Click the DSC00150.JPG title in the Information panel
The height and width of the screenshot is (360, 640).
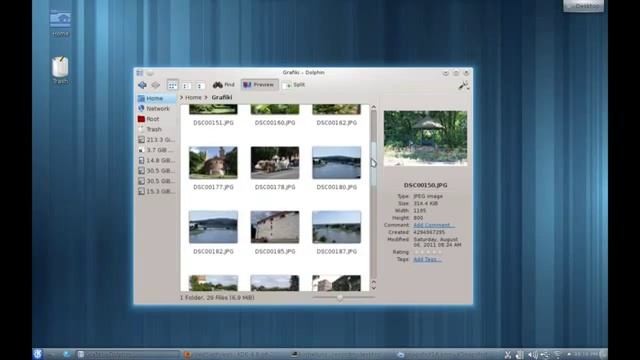click(425, 185)
